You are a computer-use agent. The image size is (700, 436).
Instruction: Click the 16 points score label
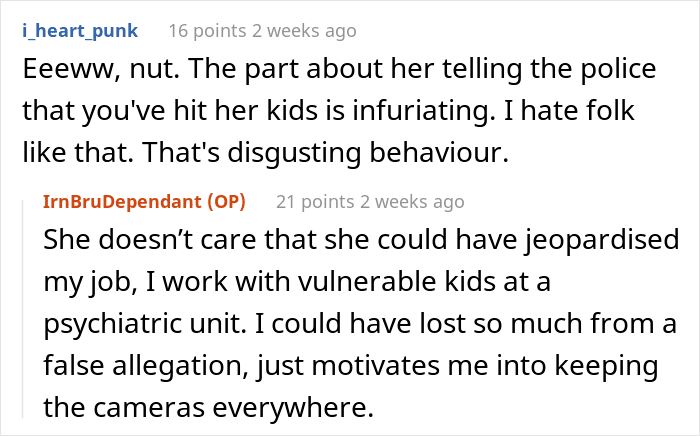click(x=207, y=31)
